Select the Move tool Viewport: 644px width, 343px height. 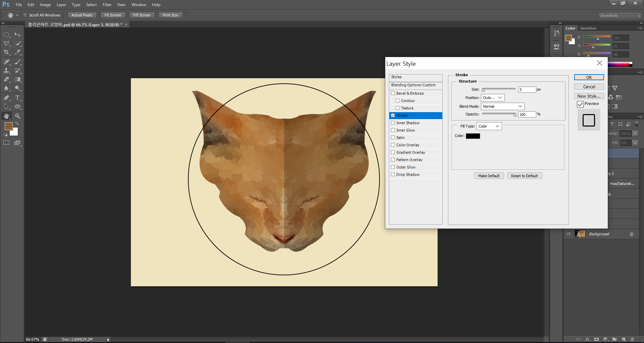[17, 35]
